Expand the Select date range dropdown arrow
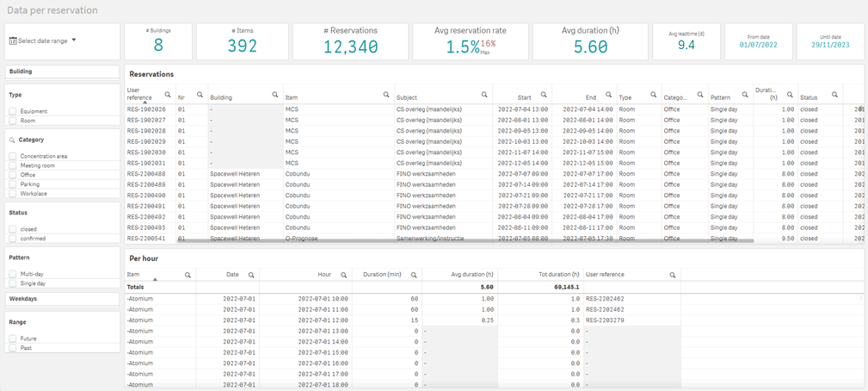Screen dimensions: 868x391 tap(74, 40)
